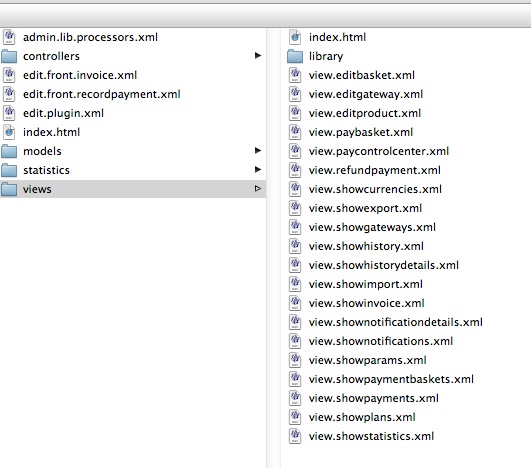Click the models folder icon
The height and width of the screenshot is (468, 531).
coord(9,151)
